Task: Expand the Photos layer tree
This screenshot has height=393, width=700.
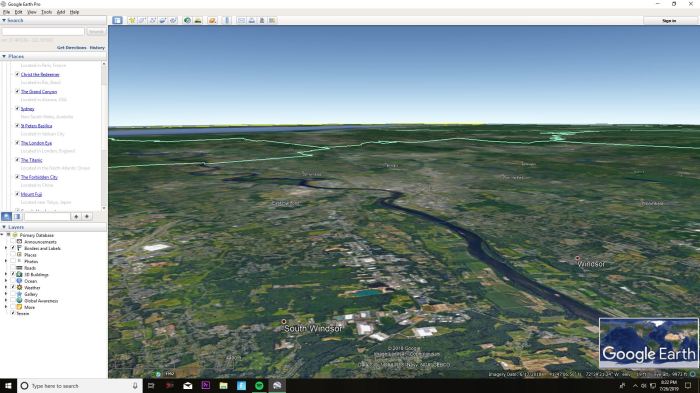Action: click(x=6, y=261)
